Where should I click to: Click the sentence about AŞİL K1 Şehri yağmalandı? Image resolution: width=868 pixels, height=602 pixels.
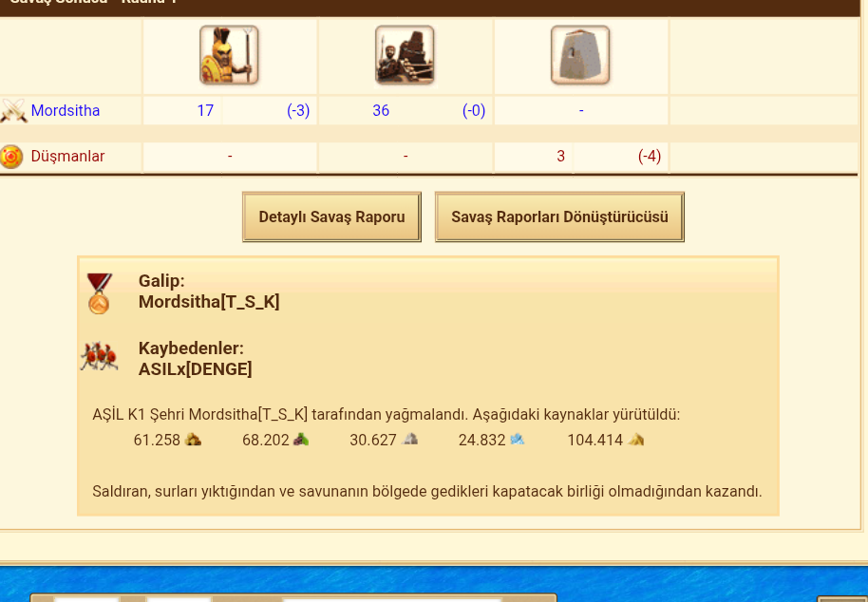click(x=387, y=414)
